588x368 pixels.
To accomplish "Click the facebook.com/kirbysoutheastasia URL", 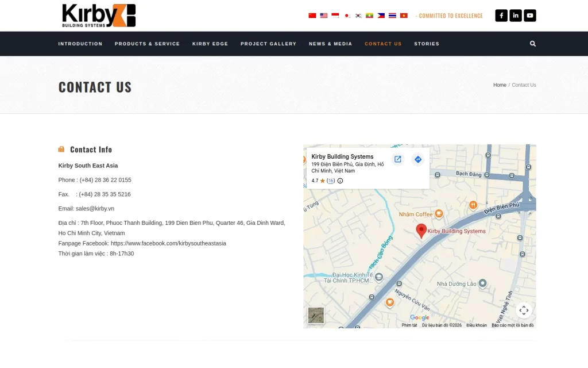I will click(x=168, y=243).
